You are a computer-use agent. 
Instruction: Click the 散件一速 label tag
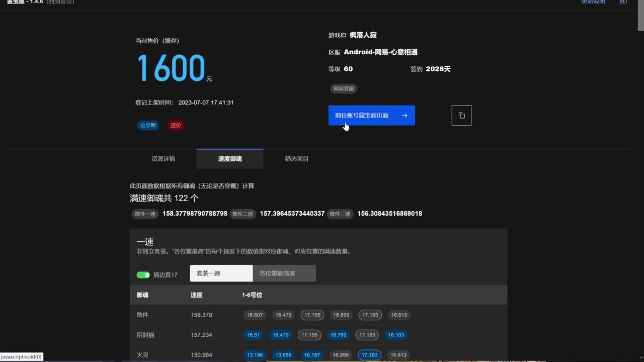(x=144, y=214)
